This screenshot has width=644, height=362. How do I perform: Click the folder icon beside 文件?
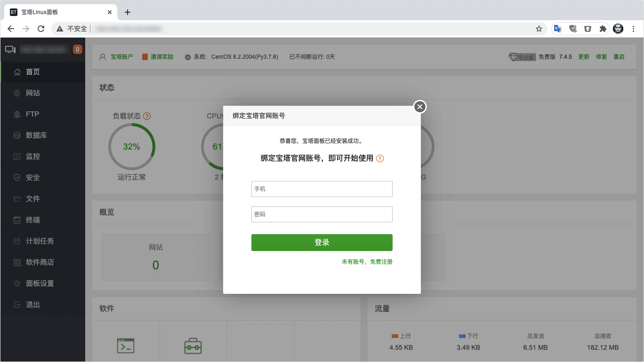17,199
